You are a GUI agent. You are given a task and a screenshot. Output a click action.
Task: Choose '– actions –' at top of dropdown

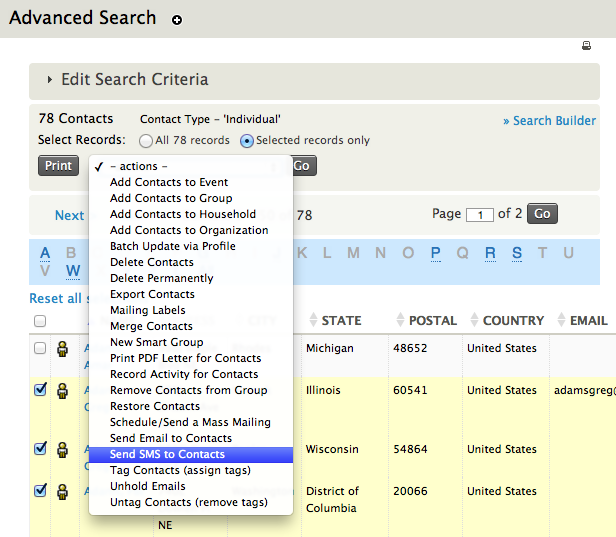tap(138, 166)
